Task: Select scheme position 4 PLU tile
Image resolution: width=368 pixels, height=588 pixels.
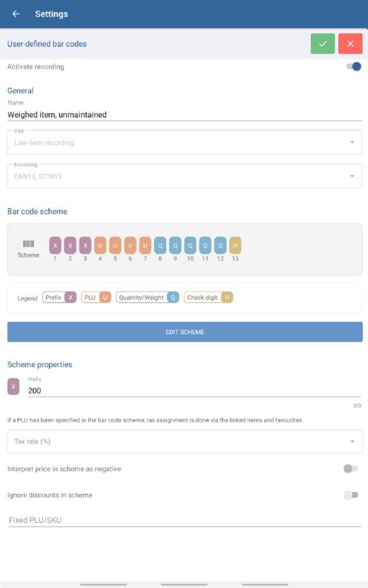Action: click(100, 245)
